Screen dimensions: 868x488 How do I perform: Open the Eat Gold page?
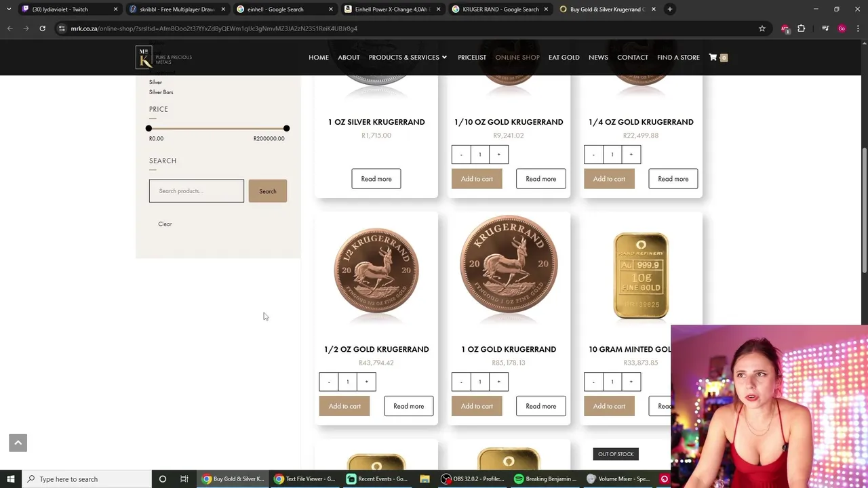pos(564,58)
